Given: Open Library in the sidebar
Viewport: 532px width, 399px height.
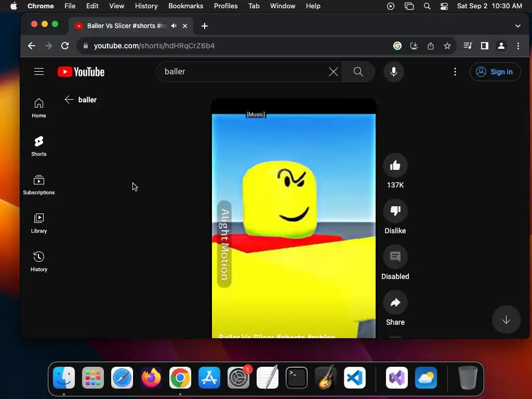Looking at the screenshot, I should point(39,223).
